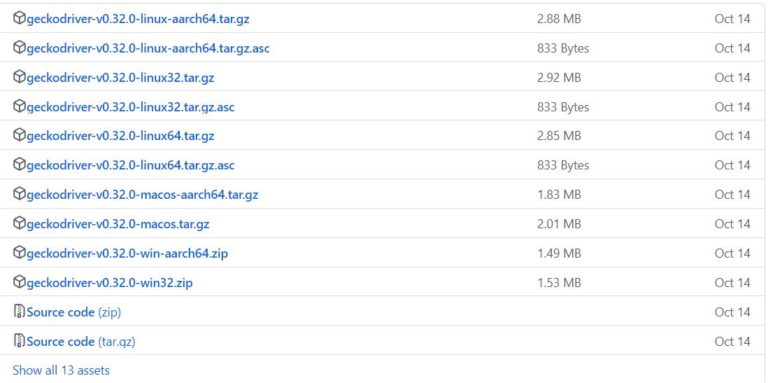Download geckodriver-v0.32.0-linux64.tar.gz
The image size is (768, 383).
tap(120, 136)
